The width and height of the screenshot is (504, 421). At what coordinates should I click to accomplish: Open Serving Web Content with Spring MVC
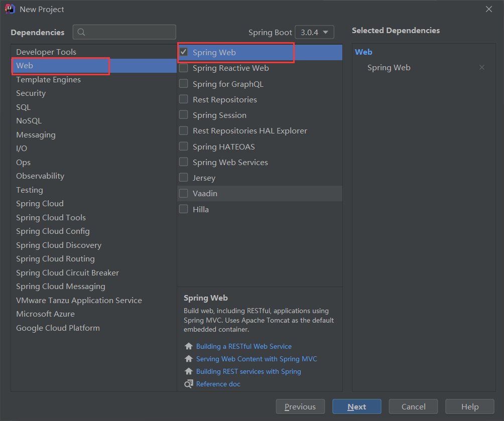[x=257, y=359]
